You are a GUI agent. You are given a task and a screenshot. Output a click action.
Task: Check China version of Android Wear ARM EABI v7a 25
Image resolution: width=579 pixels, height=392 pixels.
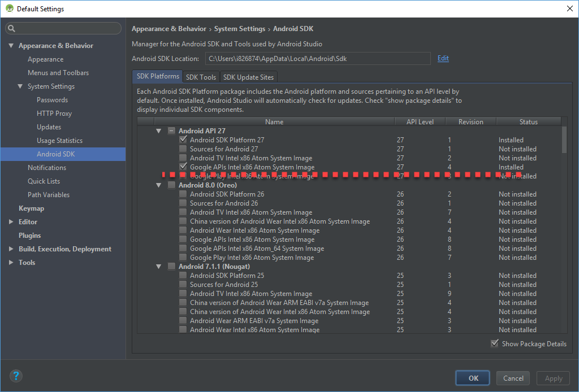point(183,302)
